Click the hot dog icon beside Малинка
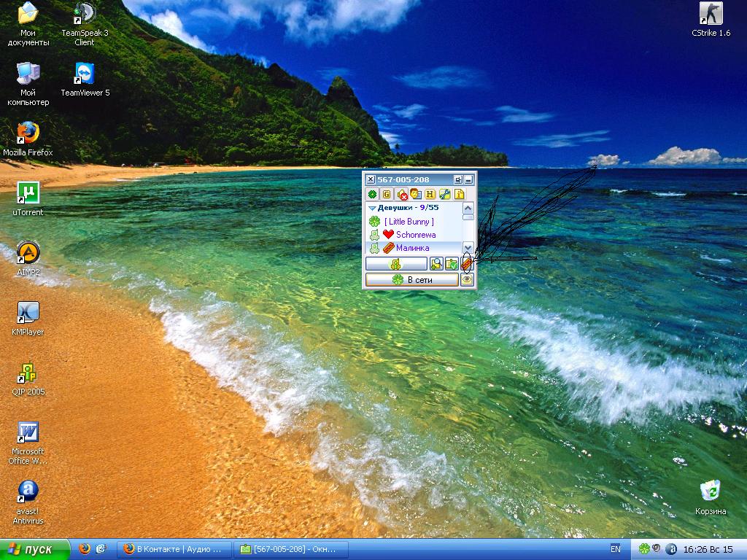This screenshot has height=560, width=747. pyautogui.click(x=388, y=248)
